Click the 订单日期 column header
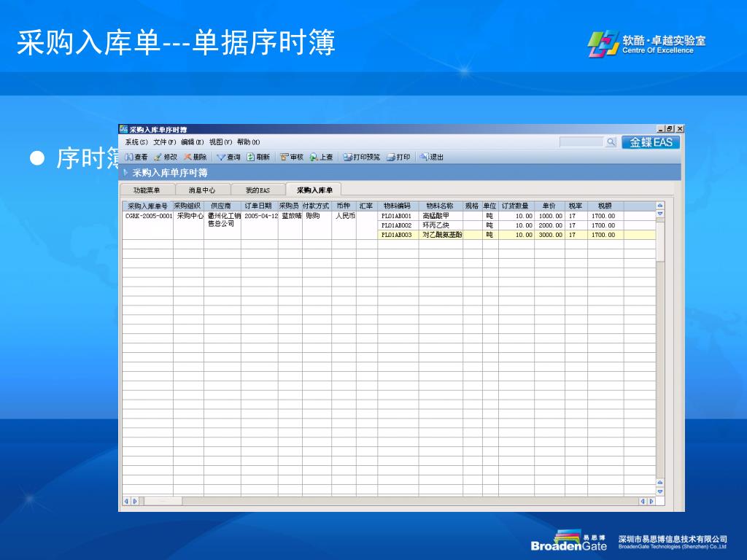 (259, 206)
